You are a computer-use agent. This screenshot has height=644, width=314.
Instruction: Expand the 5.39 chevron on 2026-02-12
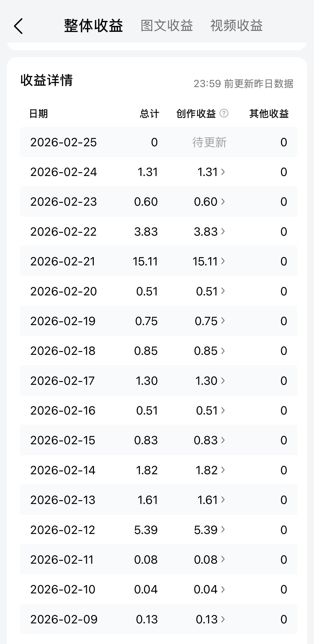(x=223, y=530)
